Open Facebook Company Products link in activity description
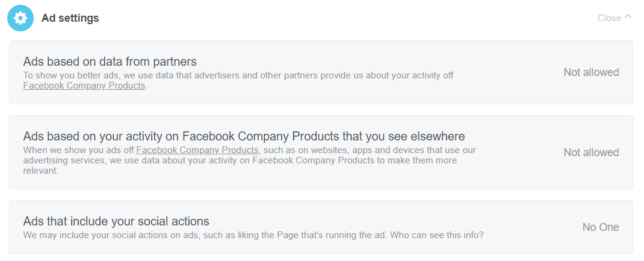The width and height of the screenshot is (644, 261). (x=197, y=150)
